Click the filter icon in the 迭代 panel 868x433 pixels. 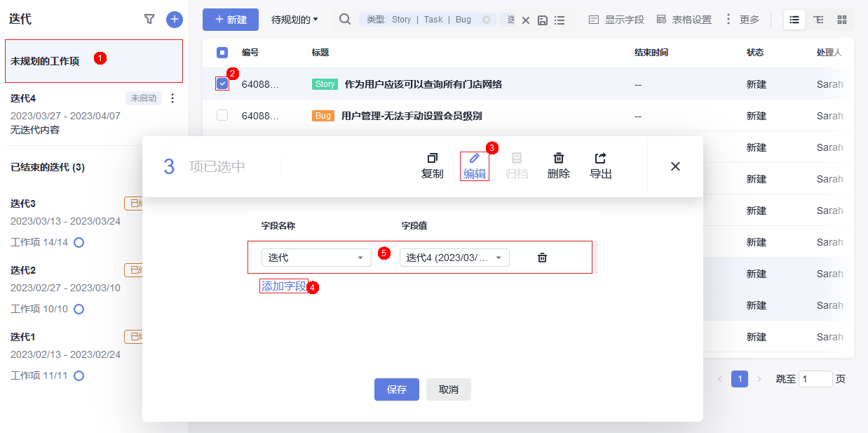pyautogui.click(x=149, y=20)
